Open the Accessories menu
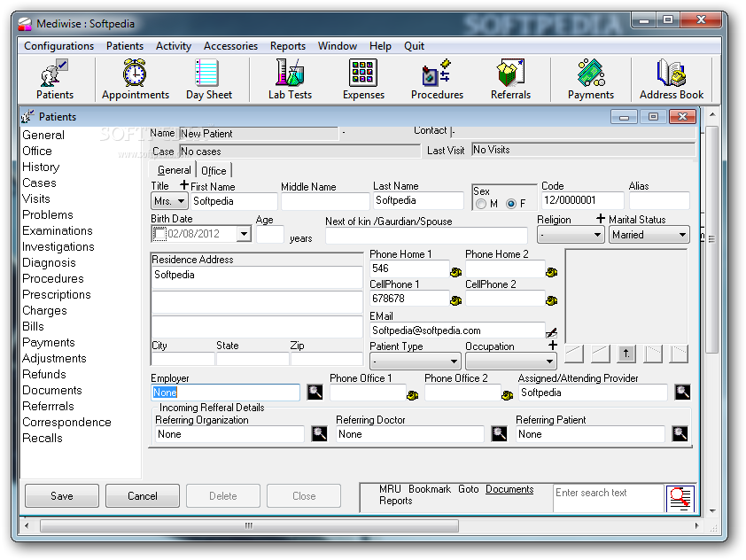 point(230,46)
